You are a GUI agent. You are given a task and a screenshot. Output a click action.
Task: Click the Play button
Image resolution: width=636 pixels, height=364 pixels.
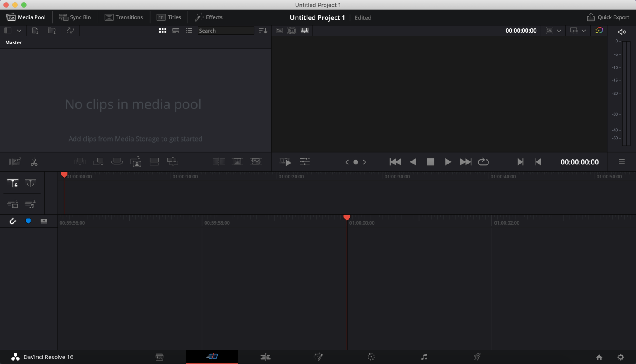(x=448, y=162)
